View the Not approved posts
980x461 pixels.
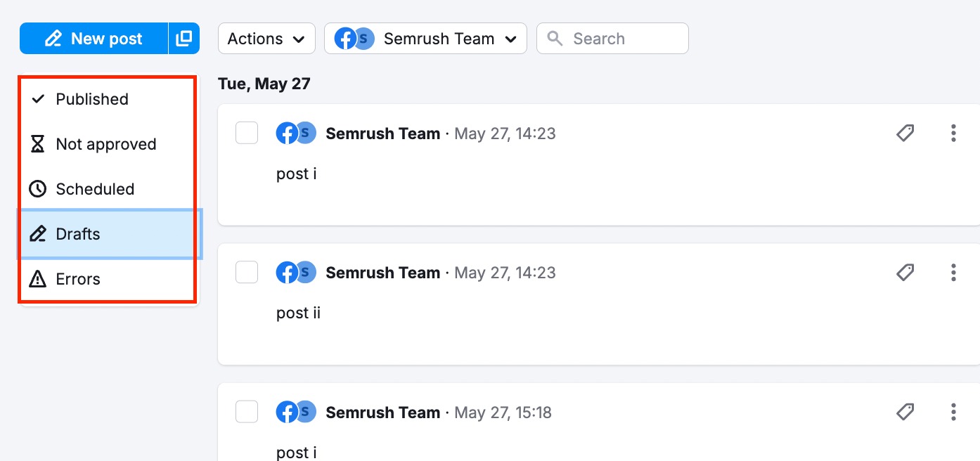pos(105,144)
